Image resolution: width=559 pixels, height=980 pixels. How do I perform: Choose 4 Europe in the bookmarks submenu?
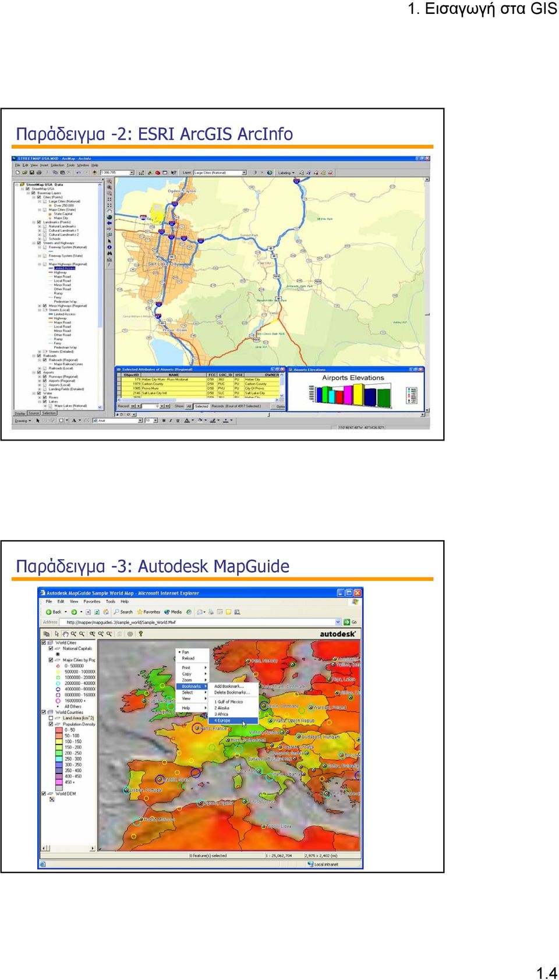click(x=232, y=720)
